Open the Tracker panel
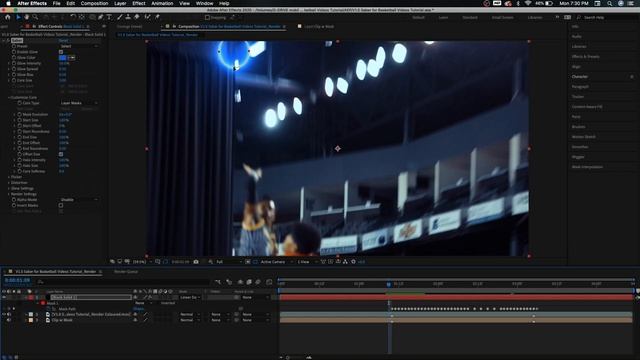This screenshot has height=360, width=640. coord(578,97)
